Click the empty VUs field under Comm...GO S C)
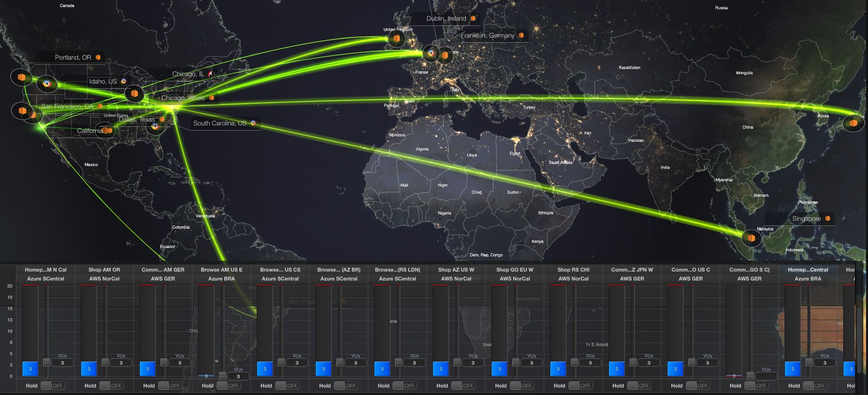 [766, 376]
